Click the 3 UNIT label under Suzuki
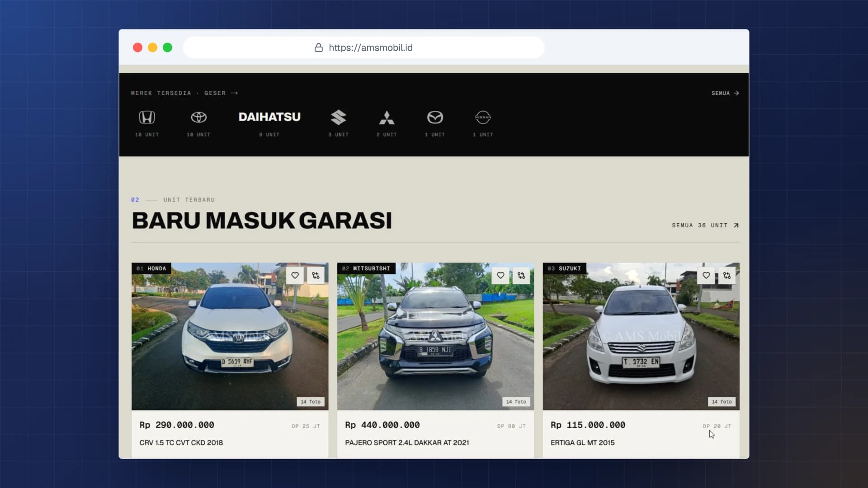This screenshot has height=488, width=868. click(x=338, y=135)
